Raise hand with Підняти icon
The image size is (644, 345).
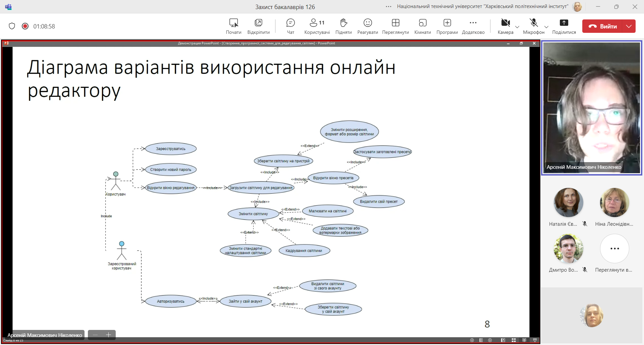343,23
